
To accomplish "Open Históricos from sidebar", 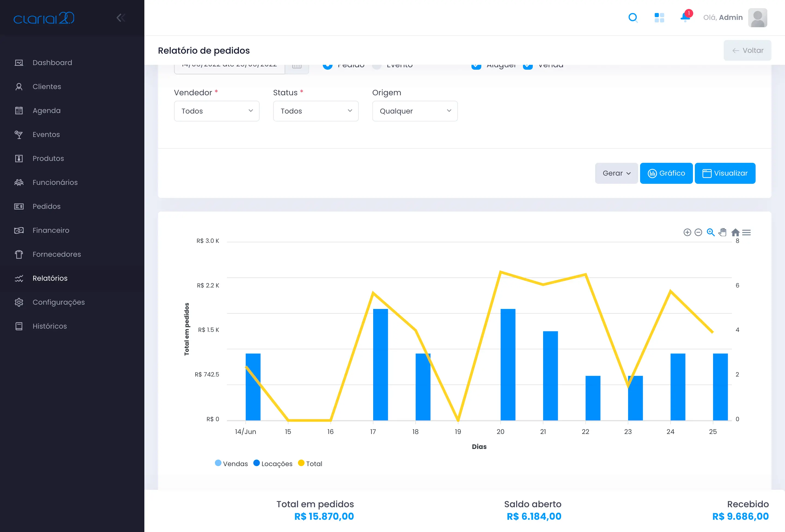I will click(50, 326).
